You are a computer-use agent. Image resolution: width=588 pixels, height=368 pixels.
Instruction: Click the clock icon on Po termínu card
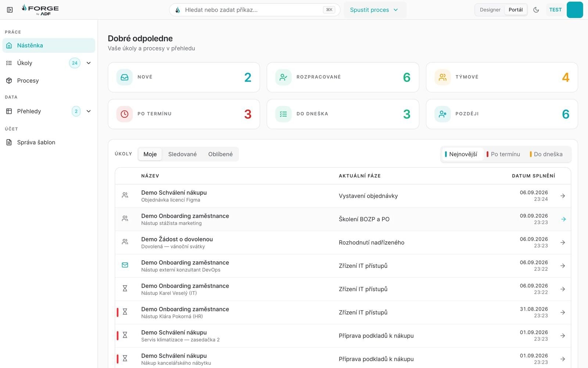tap(125, 114)
